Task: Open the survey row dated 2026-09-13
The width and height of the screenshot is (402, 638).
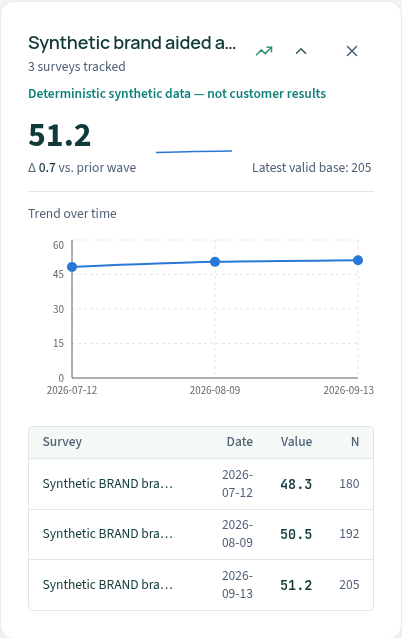Action: point(201,585)
